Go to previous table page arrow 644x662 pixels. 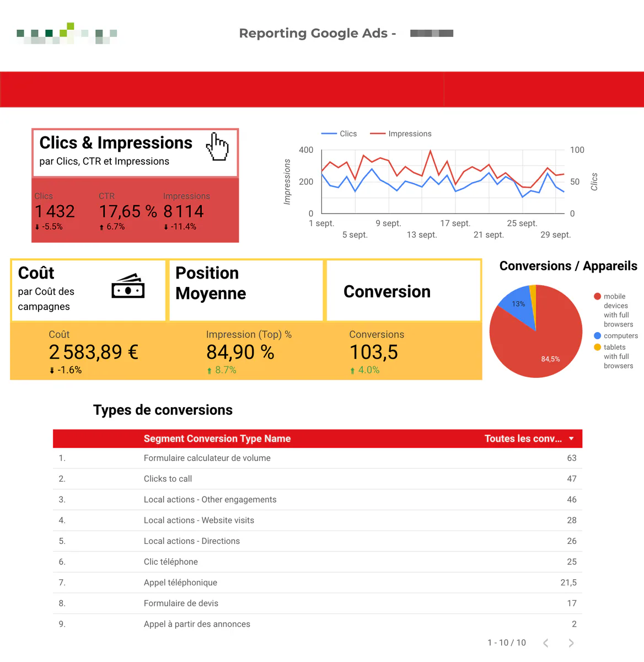[x=546, y=643]
